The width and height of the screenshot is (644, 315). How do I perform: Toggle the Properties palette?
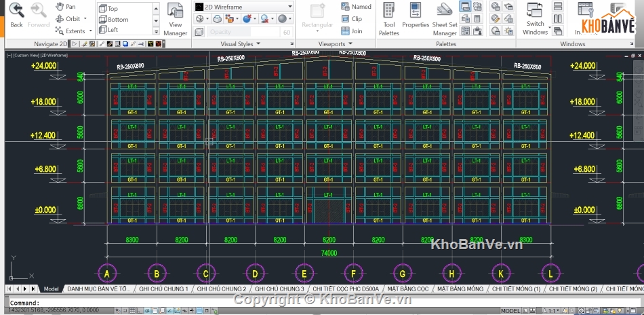[416, 16]
